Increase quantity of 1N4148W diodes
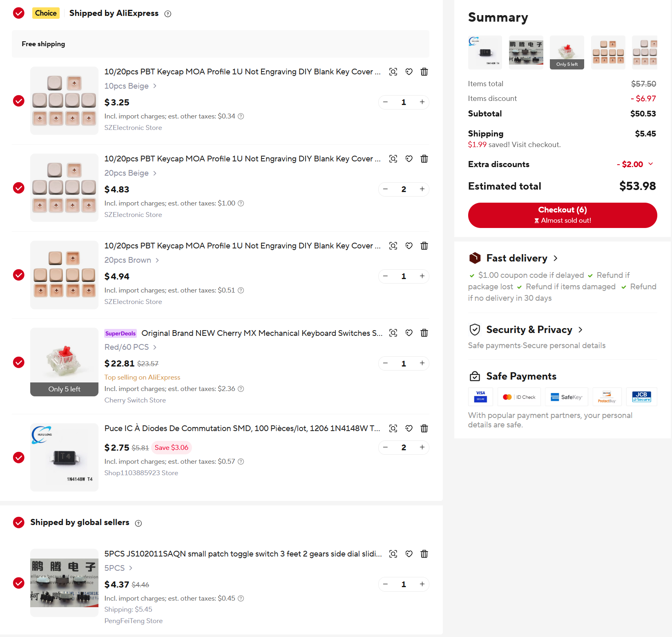The image size is (672, 637). (x=422, y=447)
